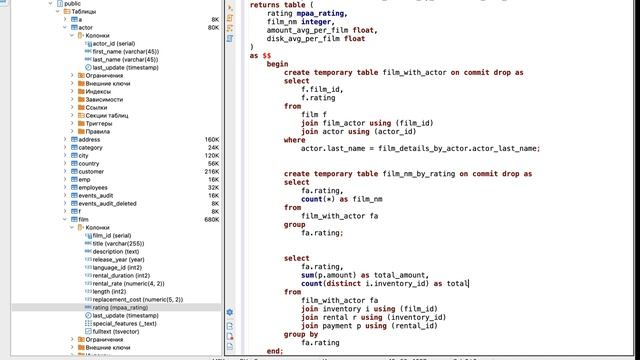Screen dimensions: 640x360
Task: Click the folder icon beside Индексы
Action: (x=81, y=91)
